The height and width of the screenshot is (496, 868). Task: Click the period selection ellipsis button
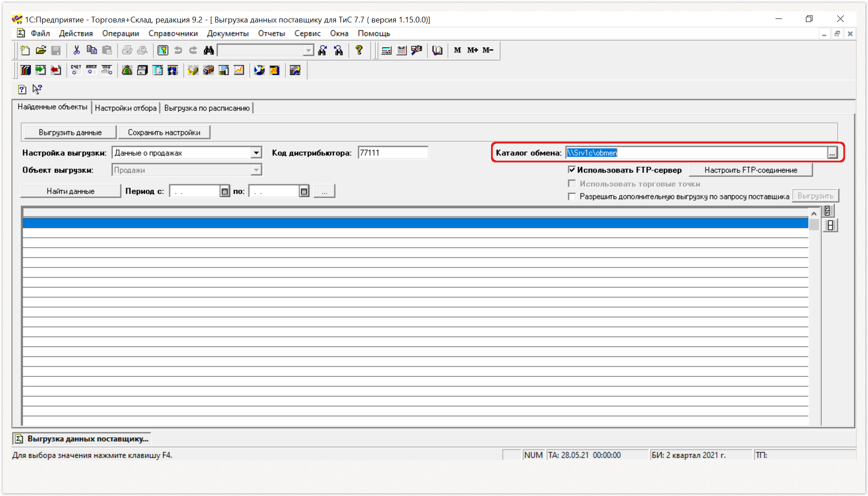(325, 191)
